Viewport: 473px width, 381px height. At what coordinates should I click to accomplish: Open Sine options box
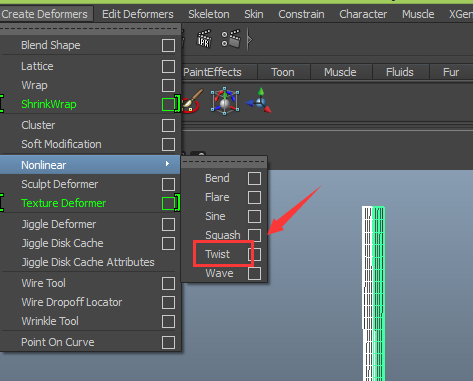pos(254,216)
